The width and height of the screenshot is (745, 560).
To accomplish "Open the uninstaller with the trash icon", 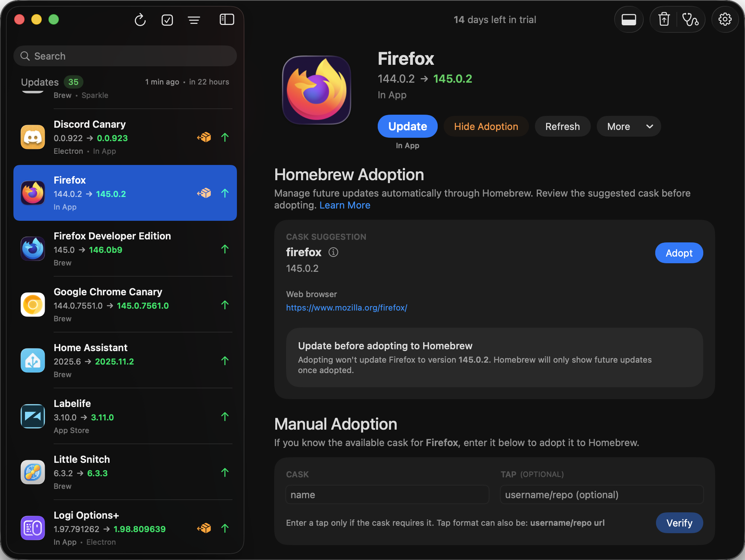I will (663, 19).
